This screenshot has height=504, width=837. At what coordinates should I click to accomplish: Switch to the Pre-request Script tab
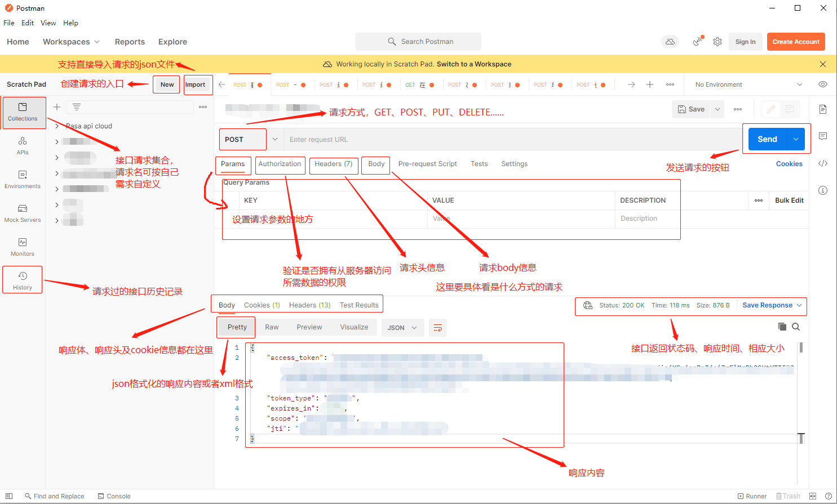(427, 164)
